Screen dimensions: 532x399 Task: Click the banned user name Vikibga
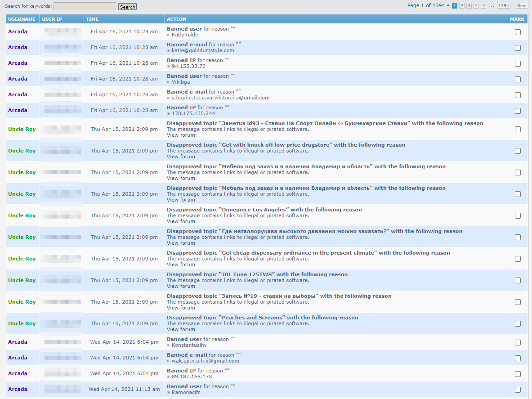(x=180, y=82)
